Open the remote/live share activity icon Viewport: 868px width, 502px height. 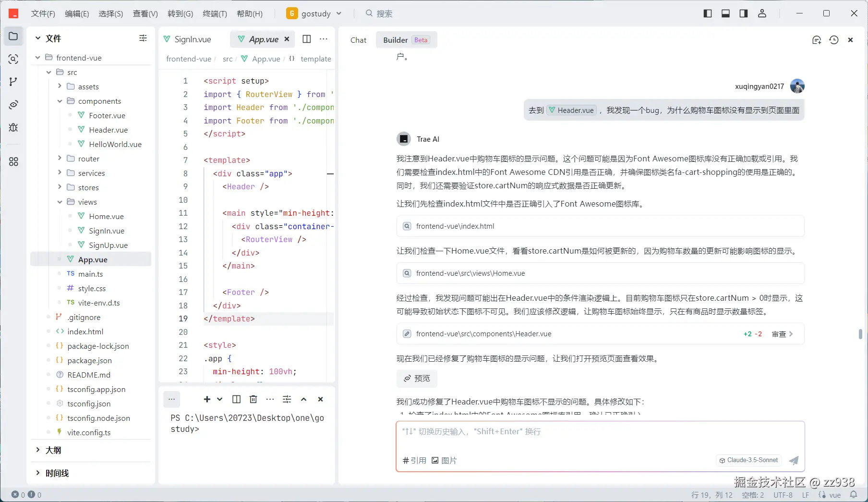click(x=13, y=104)
